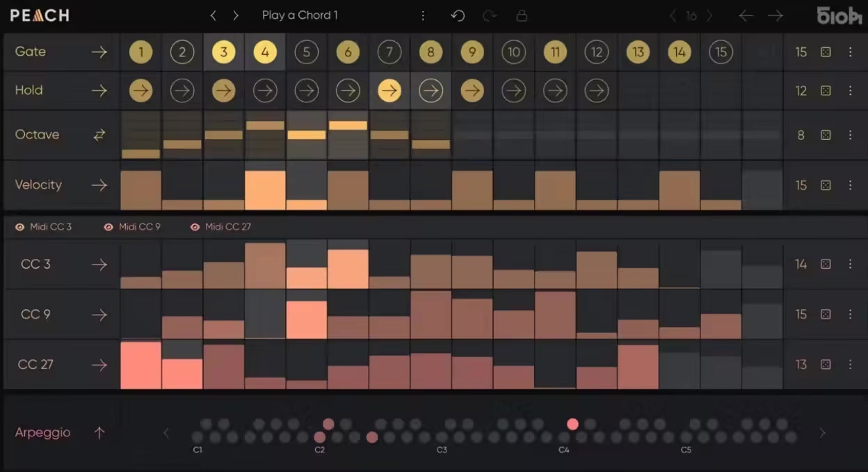Click the Play a Chord 1 preset name

pos(300,15)
